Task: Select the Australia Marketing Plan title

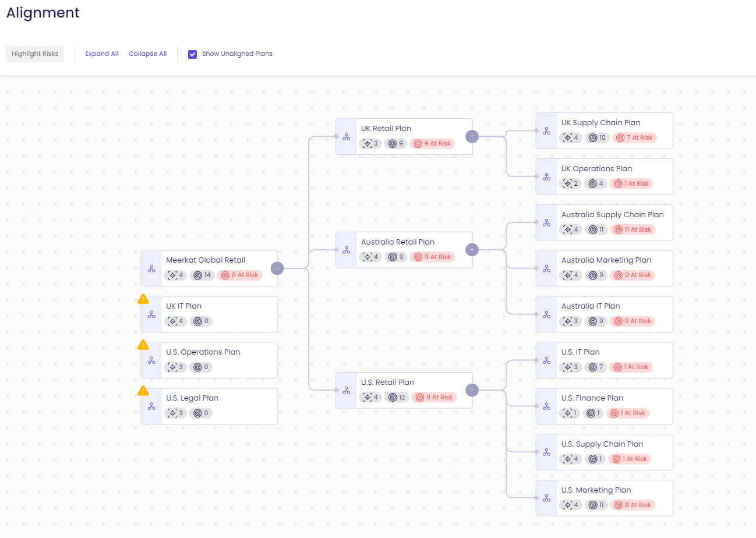Action: tap(606, 260)
